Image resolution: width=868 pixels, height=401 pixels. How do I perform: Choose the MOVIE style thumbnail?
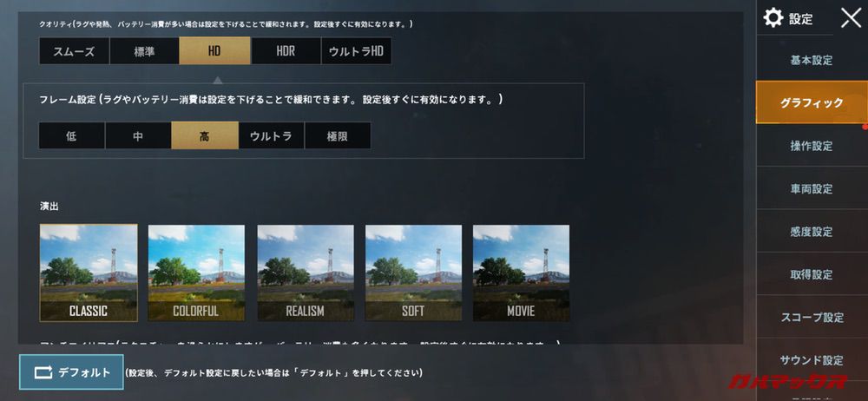(521, 273)
